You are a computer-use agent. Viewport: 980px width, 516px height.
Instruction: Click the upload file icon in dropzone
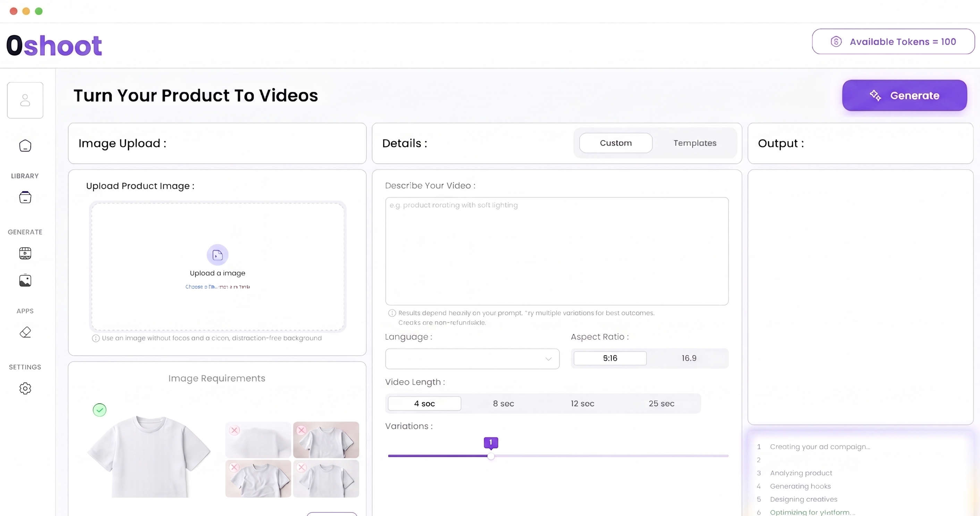click(217, 255)
